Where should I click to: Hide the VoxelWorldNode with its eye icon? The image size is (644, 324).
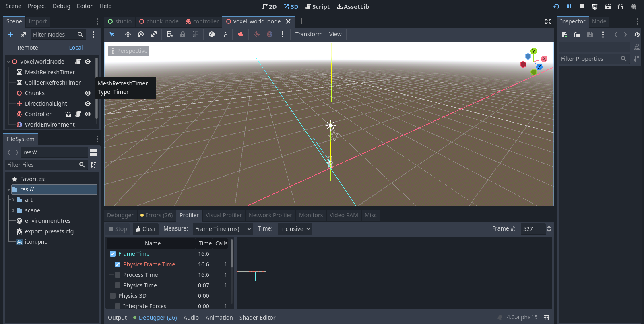pyautogui.click(x=88, y=62)
